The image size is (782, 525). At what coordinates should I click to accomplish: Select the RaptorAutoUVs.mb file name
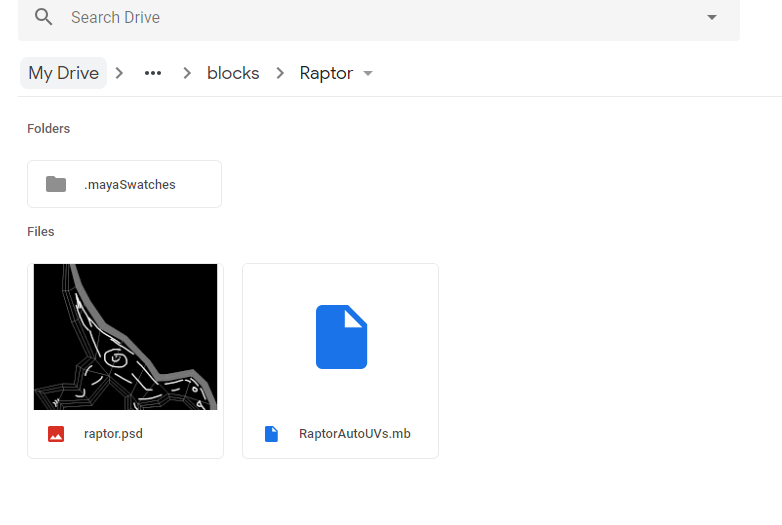[354, 434]
